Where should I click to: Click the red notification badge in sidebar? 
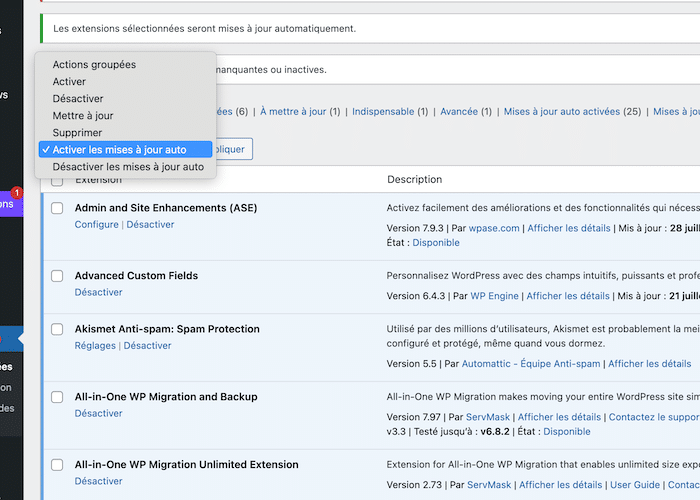click(x=17, y=192)
